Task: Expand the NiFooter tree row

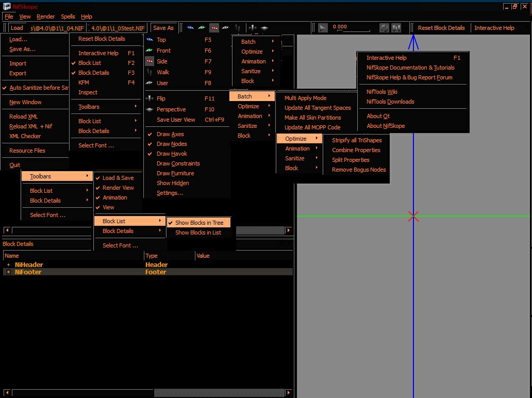Action: pyautogui.click(x=8, y=272)
